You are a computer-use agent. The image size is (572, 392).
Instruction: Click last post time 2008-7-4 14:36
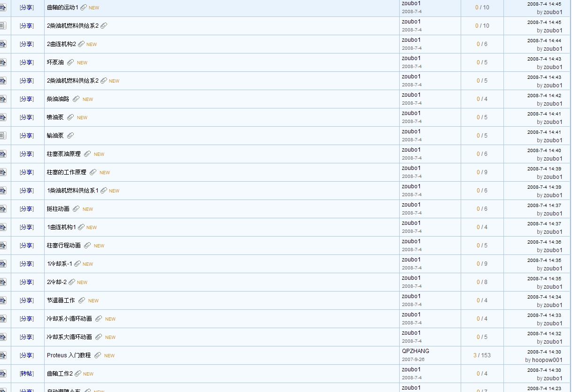point(544,242)
